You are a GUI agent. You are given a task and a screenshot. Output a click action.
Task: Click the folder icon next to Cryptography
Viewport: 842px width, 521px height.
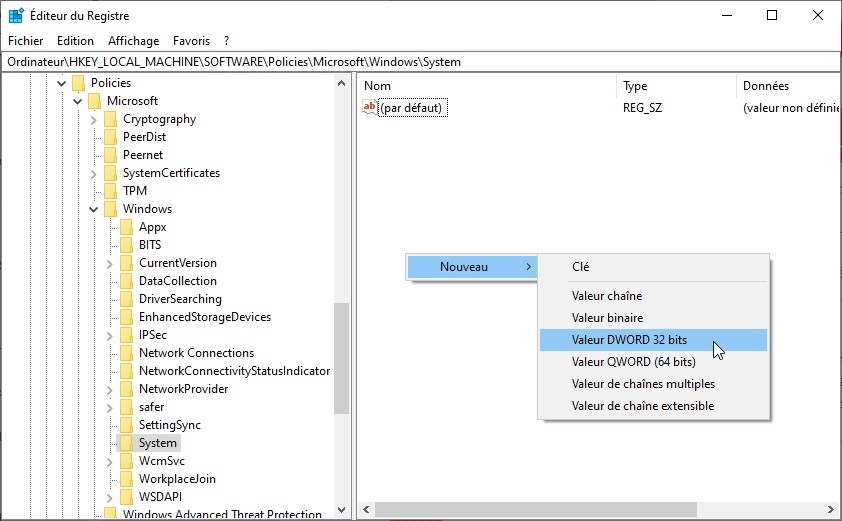click(x=110, y=119)
